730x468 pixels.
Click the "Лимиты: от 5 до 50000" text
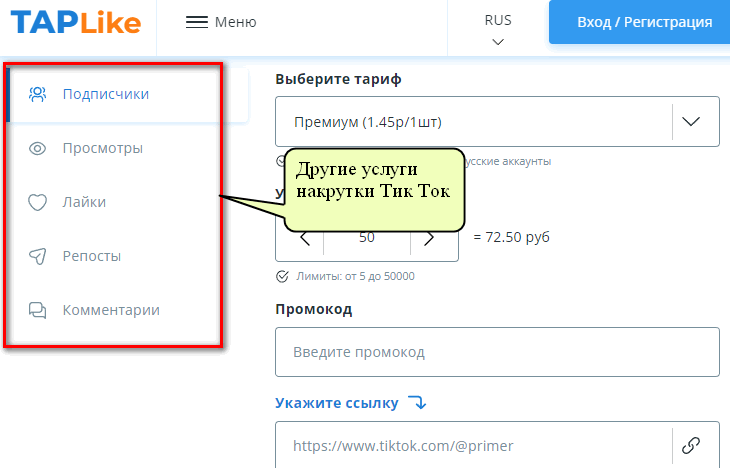click(x=355, y=276)
